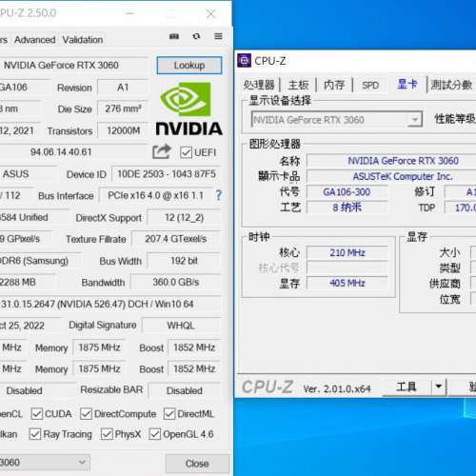Toggle the PhysX checkbox

(x=107, y=434)
